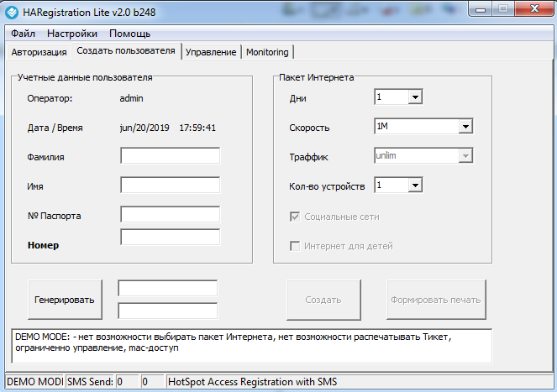
Task: Switch to the Авторизация tab
Action: tap(39, 52)
